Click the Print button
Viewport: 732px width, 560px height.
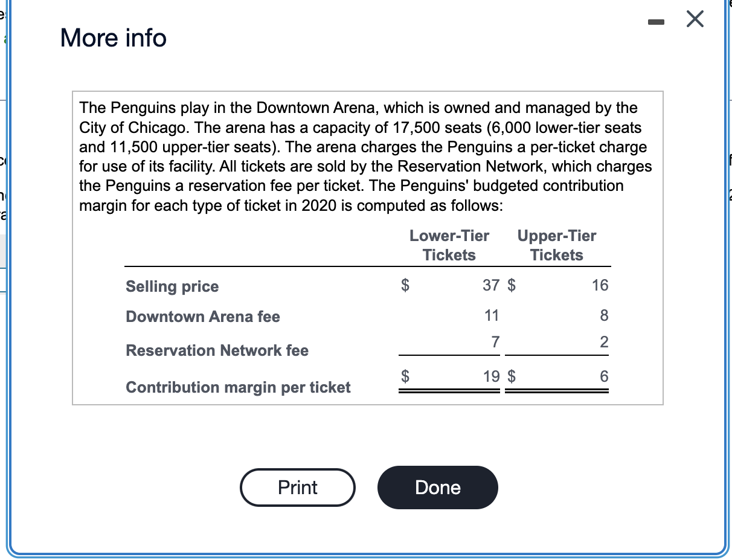tap(297, 487)
